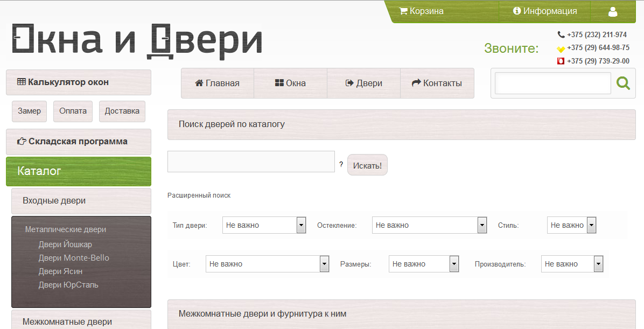Image resolution: width=644 pixels, height=329 pixels.
Task: Go to the Главная menu item
Action: [217, 83]
